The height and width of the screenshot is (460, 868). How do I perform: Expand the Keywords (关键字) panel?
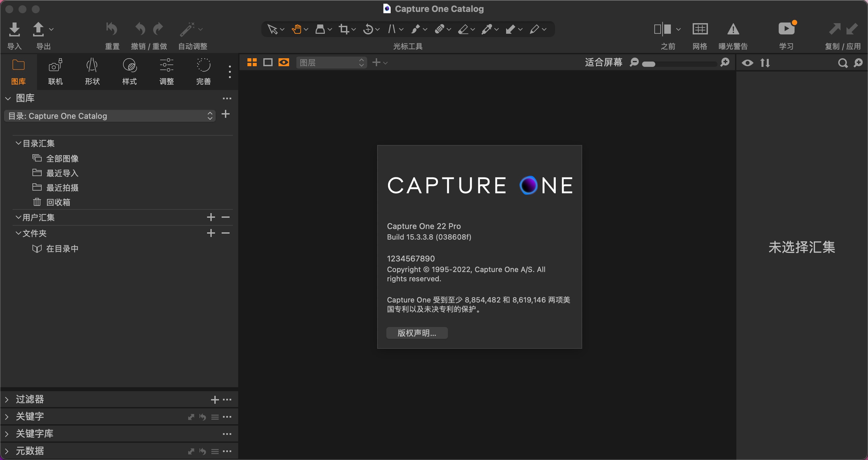tap(7, 417)
